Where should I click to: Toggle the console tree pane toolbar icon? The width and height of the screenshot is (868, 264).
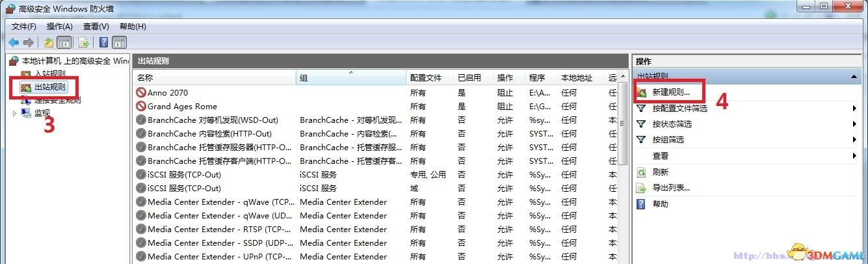[64, 42]
